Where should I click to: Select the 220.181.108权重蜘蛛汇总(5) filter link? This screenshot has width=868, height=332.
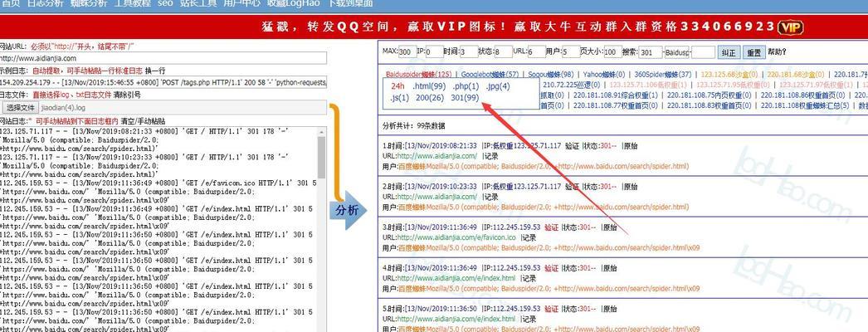(805, 105)
